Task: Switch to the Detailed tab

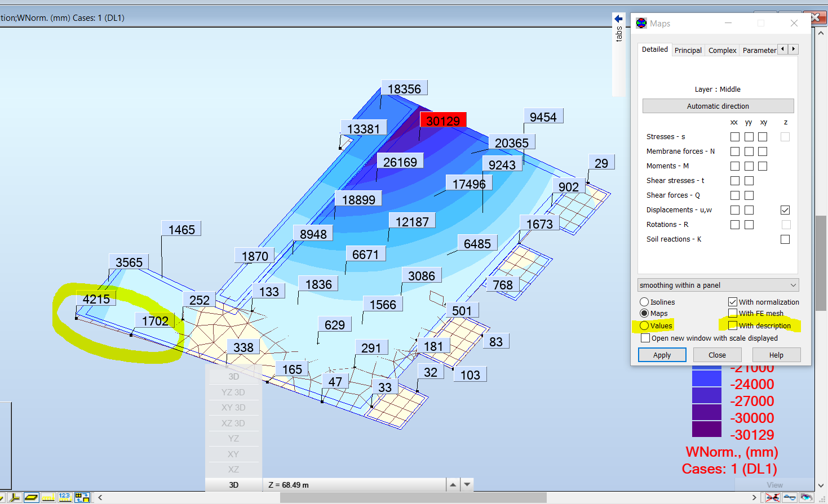Action: pyautogui.click(x=655, y=50)
